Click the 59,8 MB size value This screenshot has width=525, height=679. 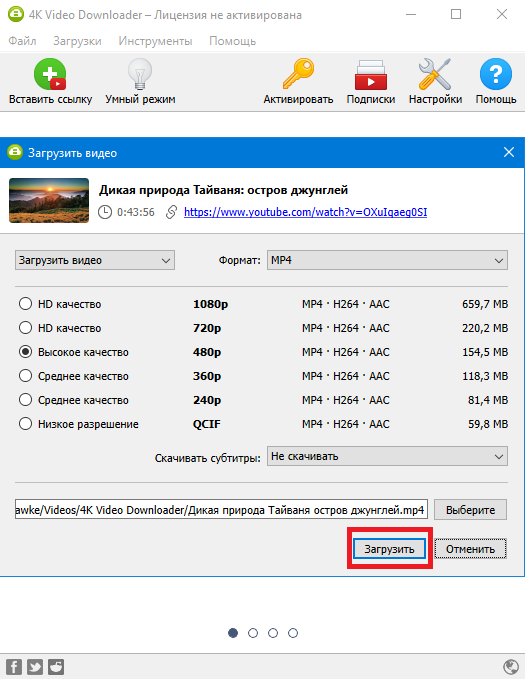[x=488, y=424]
